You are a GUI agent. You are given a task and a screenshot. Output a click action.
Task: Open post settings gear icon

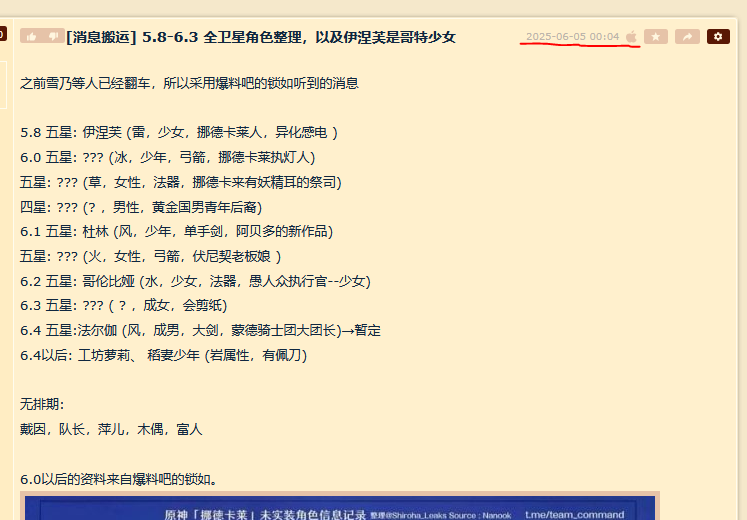tap(718, 37)
